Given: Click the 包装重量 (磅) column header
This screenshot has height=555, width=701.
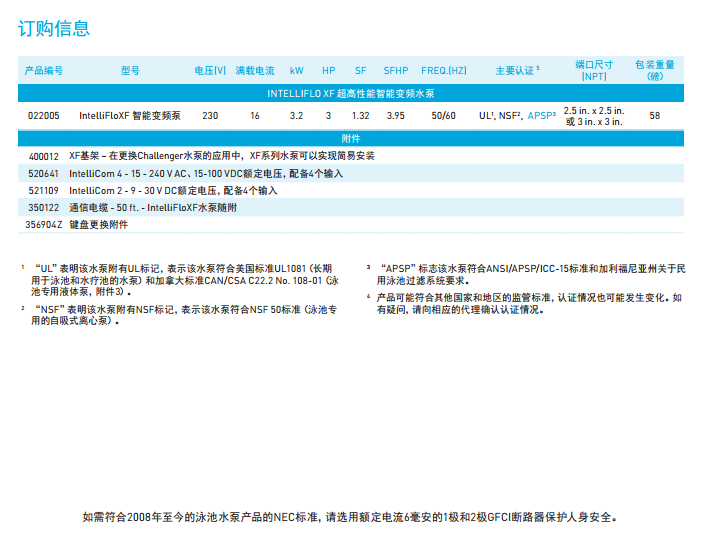Looking at the screenshot, I should 655,69.
